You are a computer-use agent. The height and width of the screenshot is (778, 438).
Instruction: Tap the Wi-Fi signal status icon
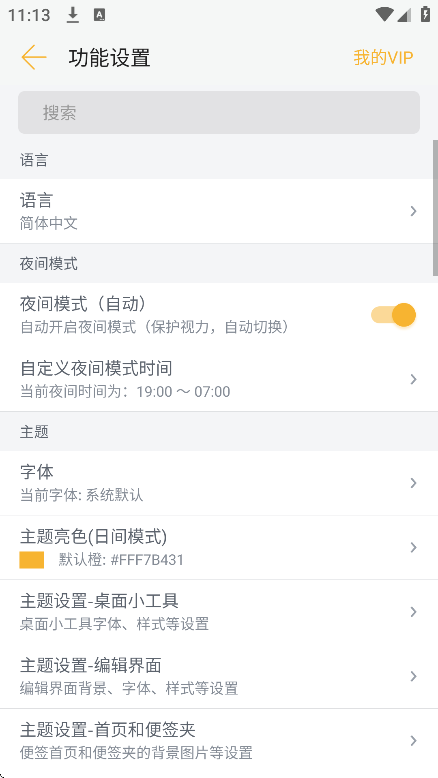(x=384, y=15)
